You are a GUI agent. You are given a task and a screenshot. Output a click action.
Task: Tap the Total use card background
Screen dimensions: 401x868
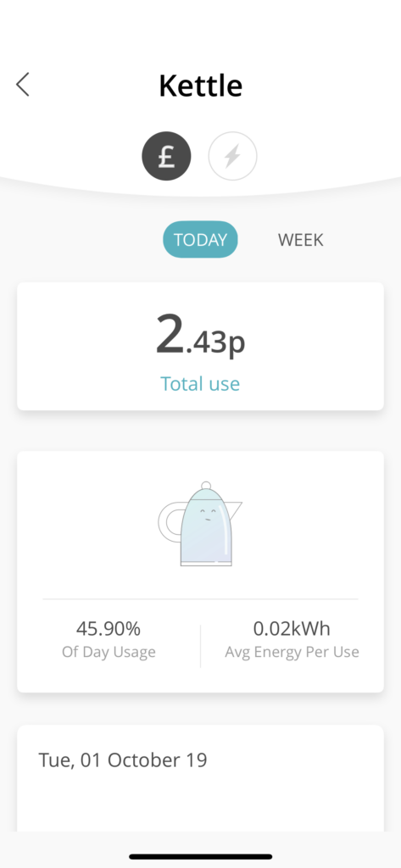200,347
